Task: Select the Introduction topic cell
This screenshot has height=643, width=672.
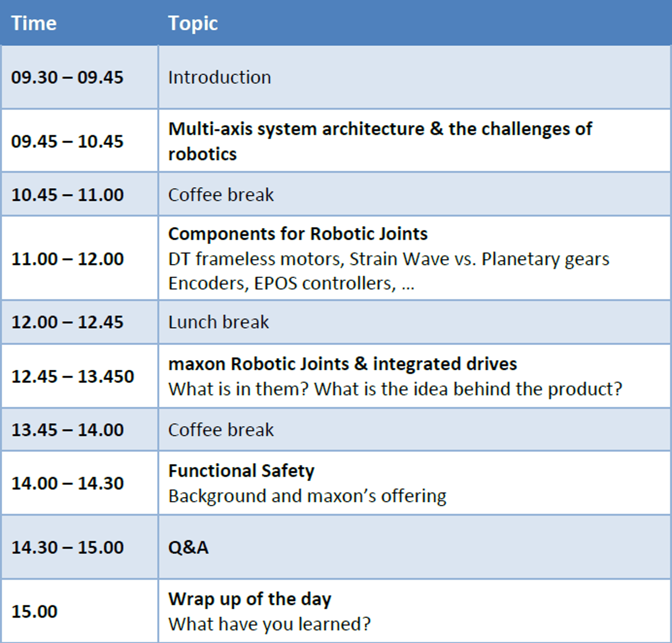Action: tap(220, 77)
